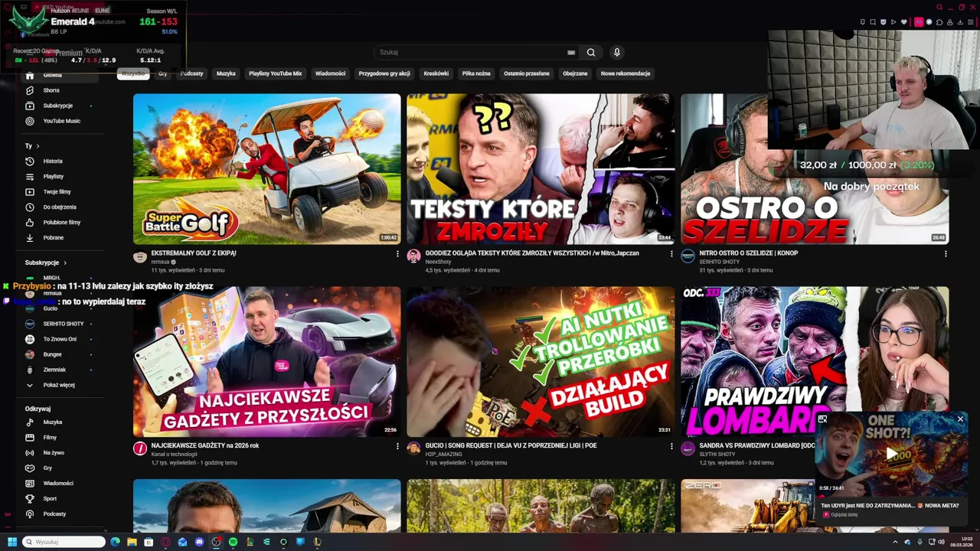This screenshot has width=980, height=551.
Task: Open on-screen keyboard in search box
Action: click(x=571, y=53)
